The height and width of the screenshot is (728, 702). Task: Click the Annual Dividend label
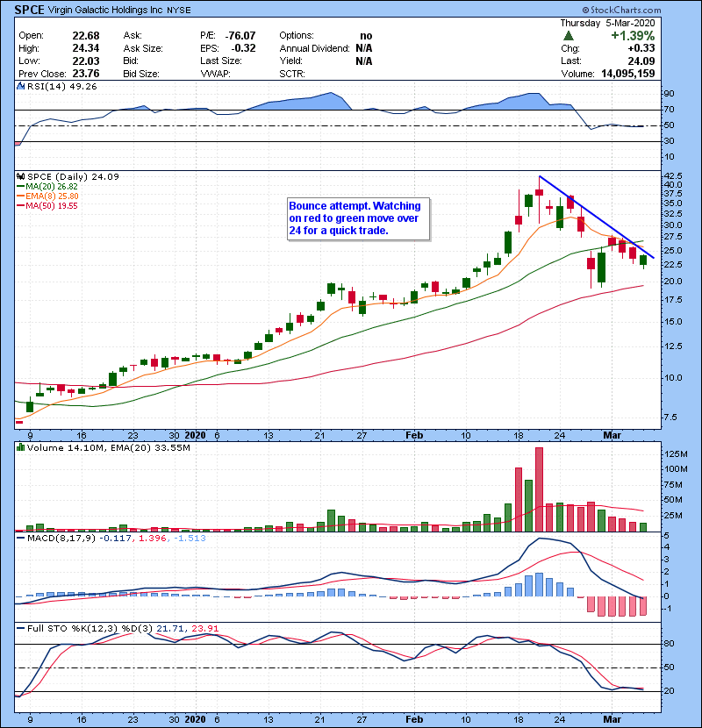pos(314,48)
